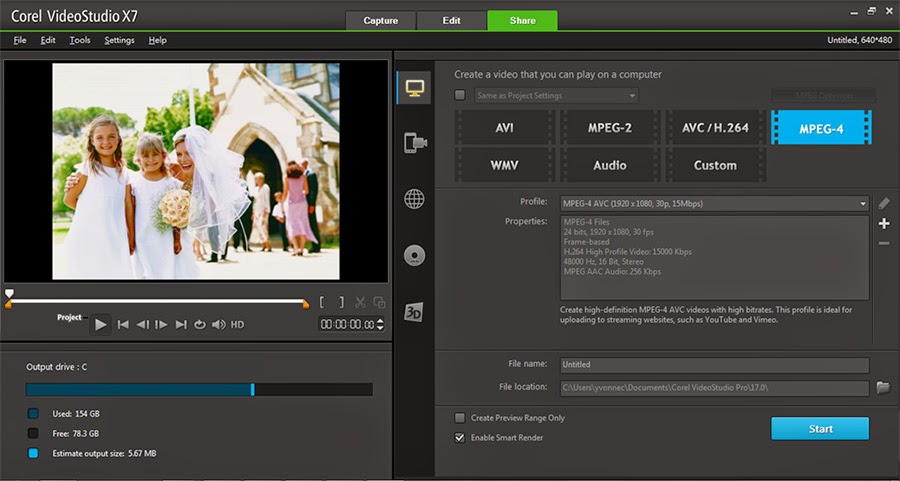This screenshot has width=900, height=481.
Task: Open the Same as Project Settings dropdown
Action: click(x=632, y=96)
